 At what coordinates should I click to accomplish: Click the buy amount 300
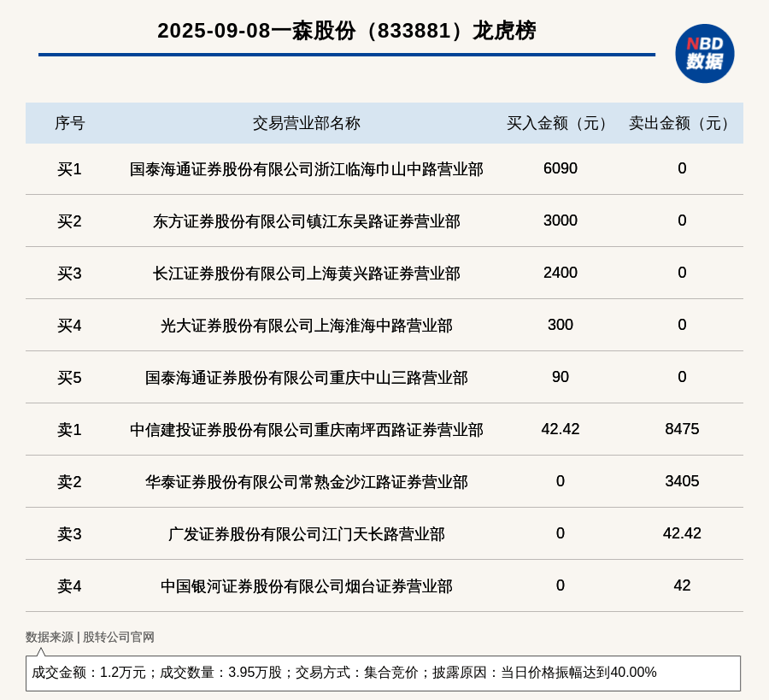pyautogui.click(x=560, y=325)
